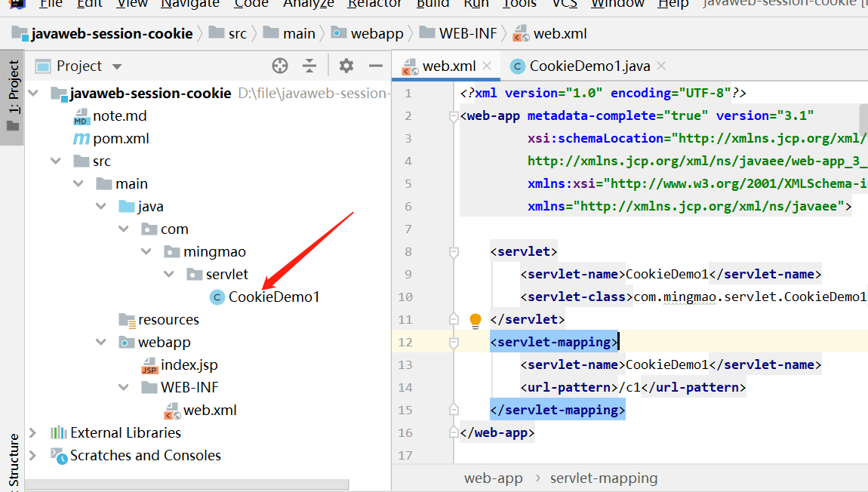Toggle the Structure tool window button
Viewport: 868px width, 492px height.
(14, 462)
